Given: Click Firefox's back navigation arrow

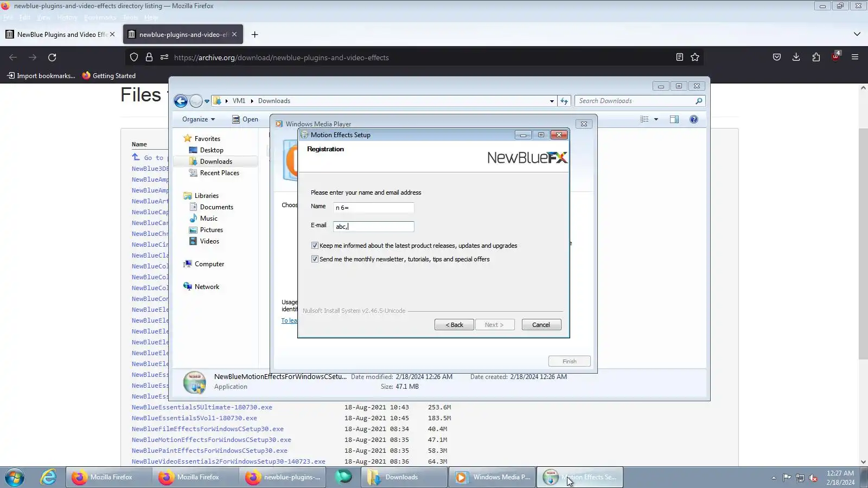Looking at the screenshot, I should coord(13,57).
